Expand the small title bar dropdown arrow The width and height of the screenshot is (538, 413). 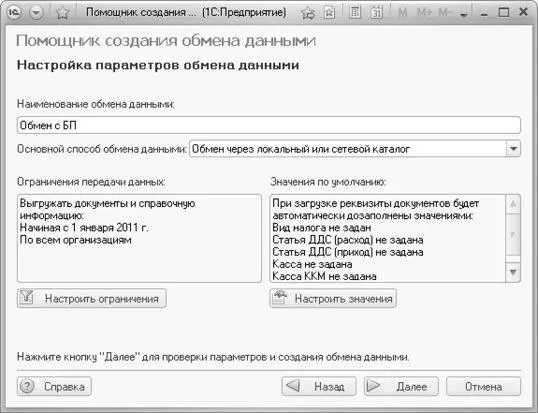[x=464, y=15]
